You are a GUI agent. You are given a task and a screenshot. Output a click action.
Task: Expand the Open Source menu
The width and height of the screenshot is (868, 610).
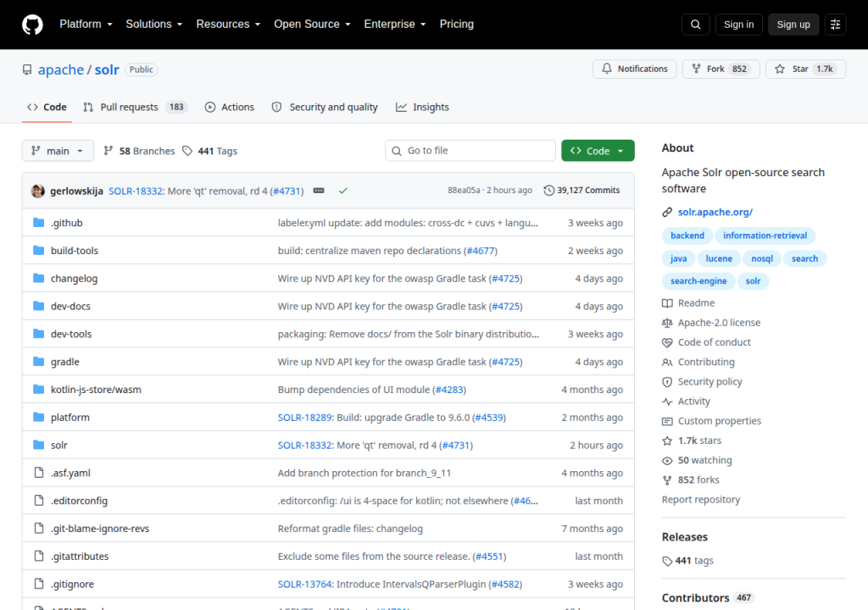point(312,25)
